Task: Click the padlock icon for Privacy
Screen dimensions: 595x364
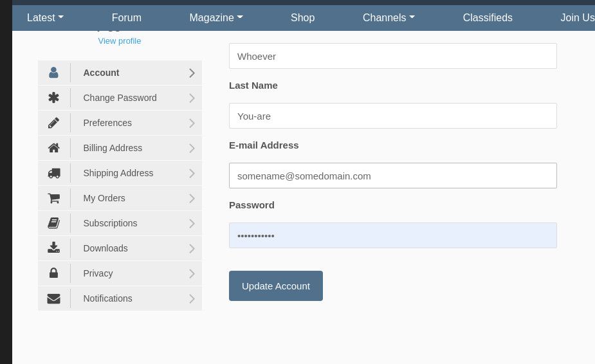Action: click(54, 273)
